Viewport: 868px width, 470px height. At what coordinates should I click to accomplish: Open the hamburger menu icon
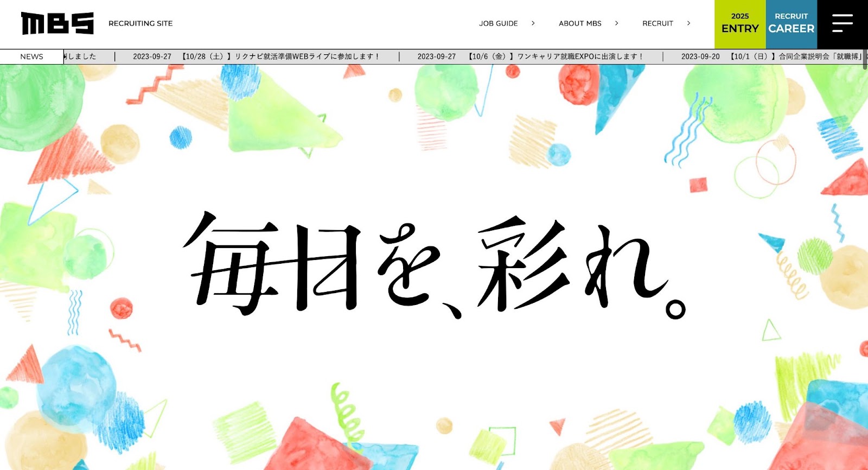click(x=843, y=23)
